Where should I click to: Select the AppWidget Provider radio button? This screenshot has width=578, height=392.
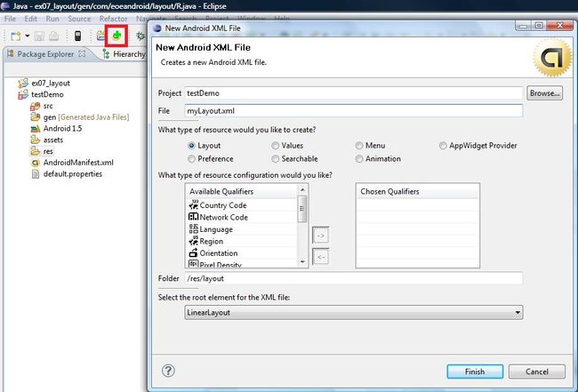click(443, 146)
